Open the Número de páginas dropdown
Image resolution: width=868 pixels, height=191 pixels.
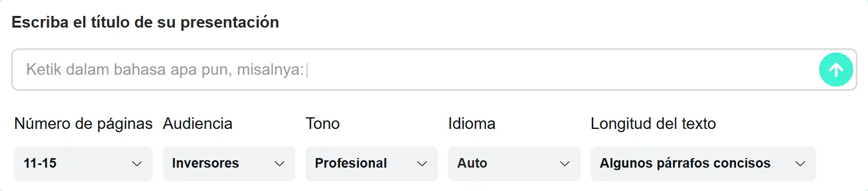tap(83, 163)
